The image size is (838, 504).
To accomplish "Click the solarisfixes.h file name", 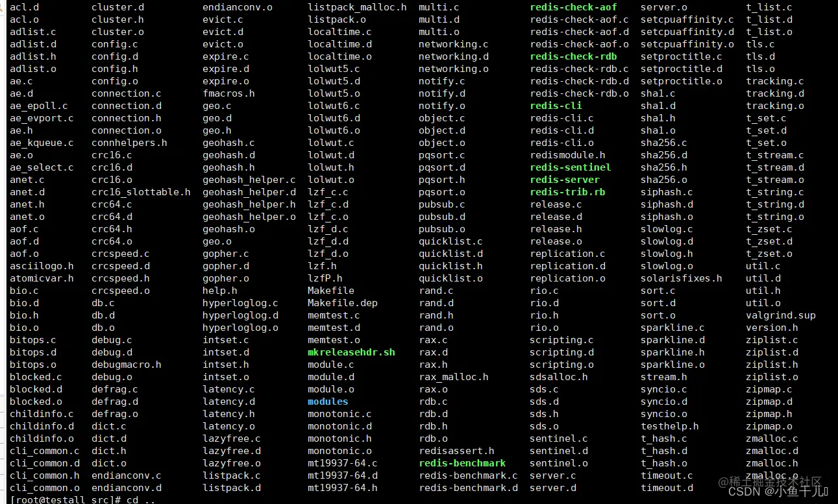I will pyautogui.click(x=682, y=278).
